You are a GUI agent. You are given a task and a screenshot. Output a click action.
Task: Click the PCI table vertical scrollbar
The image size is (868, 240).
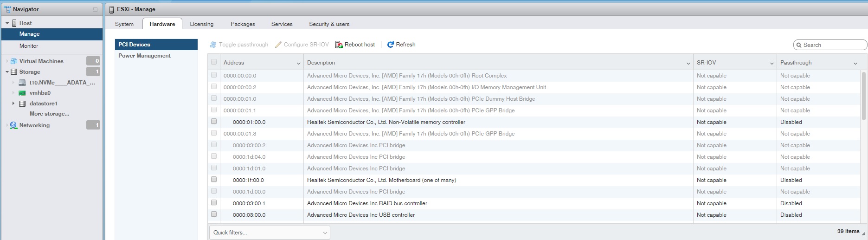(863, 96)
